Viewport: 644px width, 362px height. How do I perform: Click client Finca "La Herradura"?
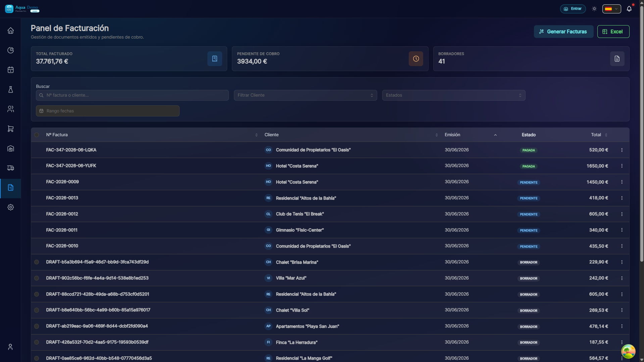coord(296,343)
